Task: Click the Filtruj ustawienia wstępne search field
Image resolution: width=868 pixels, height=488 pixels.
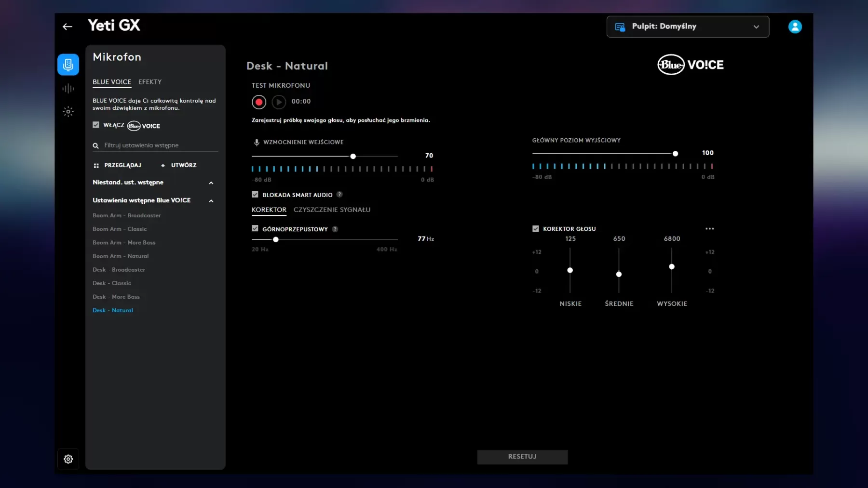Action: pos(159,145)
